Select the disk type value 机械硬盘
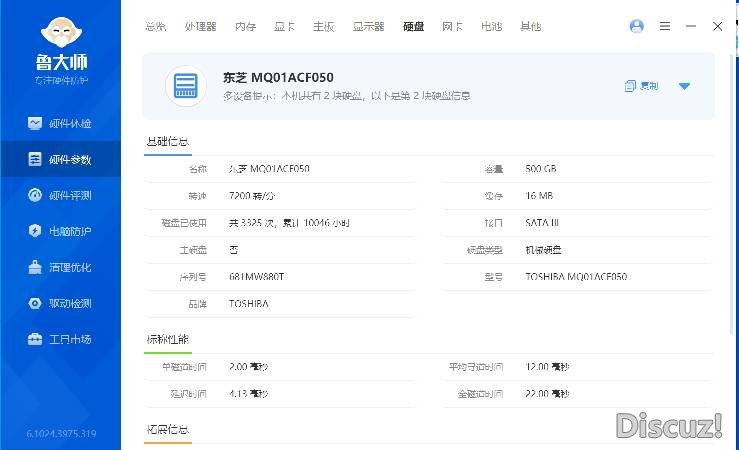This screenshot has height=450, width=739. tap(543, 250)
